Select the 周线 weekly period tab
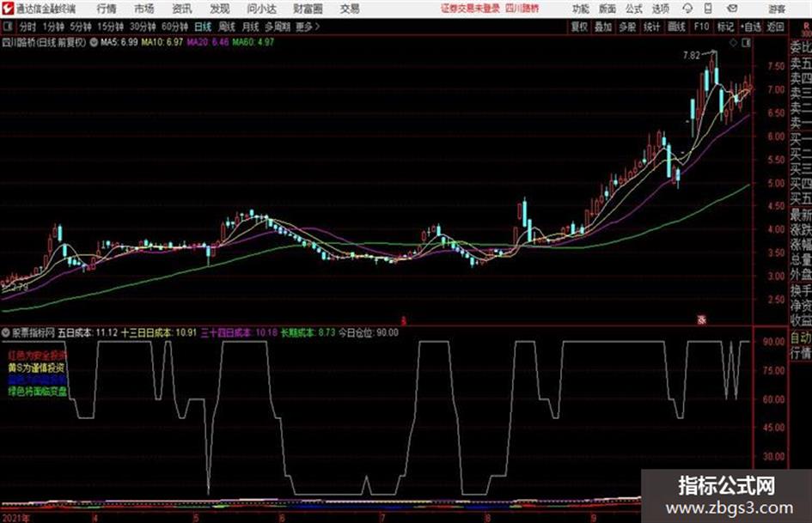The height and width of the screenshot is (523, 812). (x=227, y=27)
